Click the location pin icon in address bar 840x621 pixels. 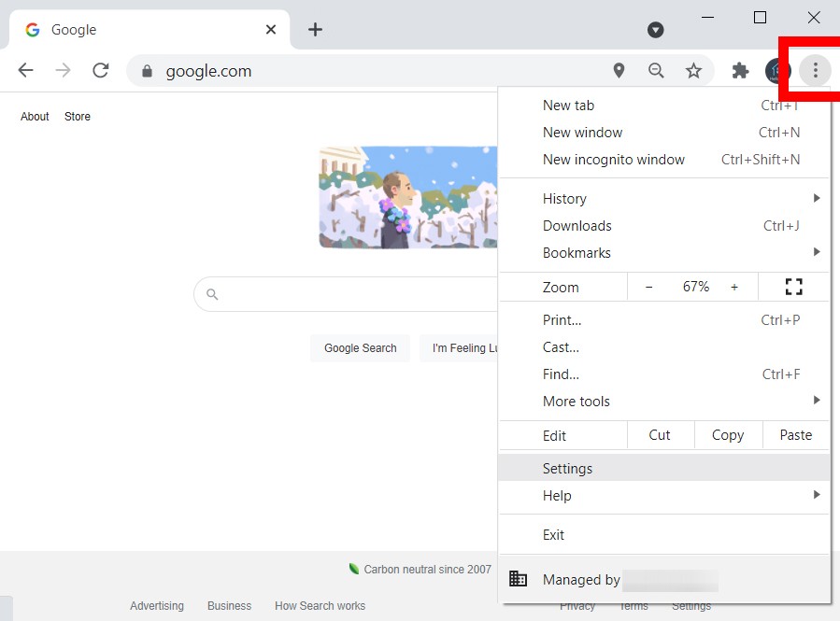click(619, 70)
